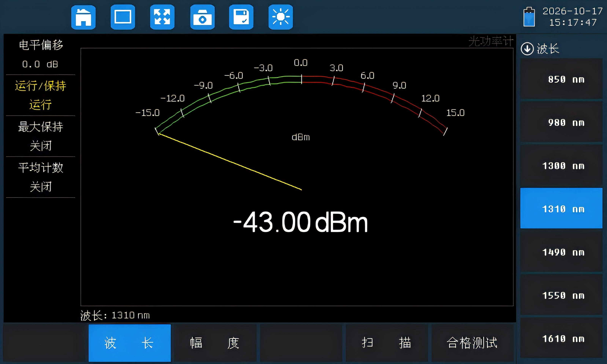Click the -15.0 gauge scale label
The width and height of the screenshot is (607, 364).
pos(147,113)
